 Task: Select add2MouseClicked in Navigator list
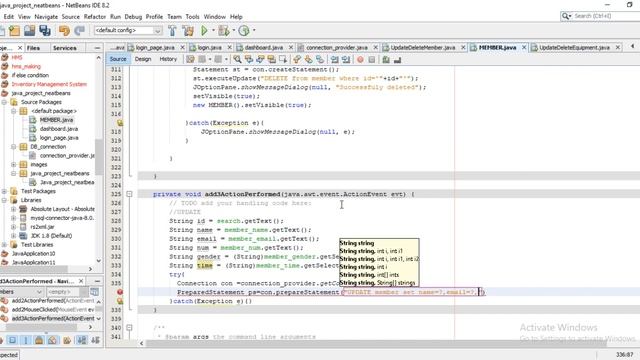(x=53, y=309)
